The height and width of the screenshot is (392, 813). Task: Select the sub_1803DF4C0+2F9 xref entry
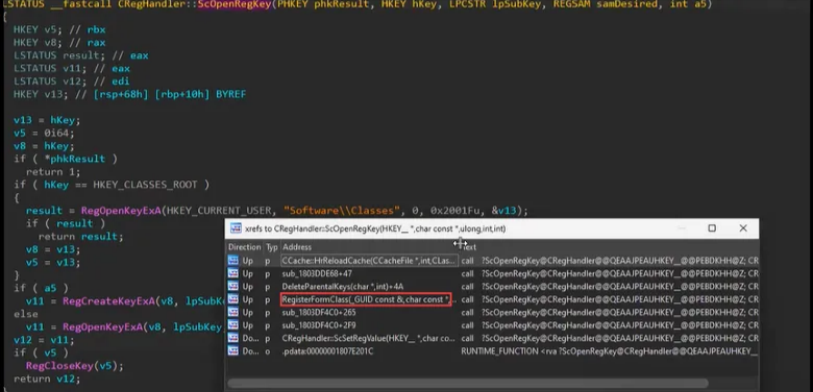(x=319, y=325)
